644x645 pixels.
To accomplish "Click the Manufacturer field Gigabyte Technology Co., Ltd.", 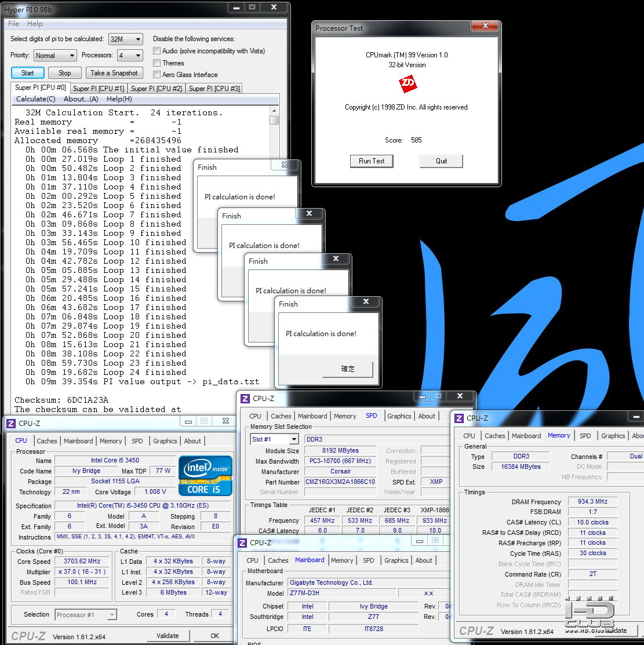I will 369,582.
